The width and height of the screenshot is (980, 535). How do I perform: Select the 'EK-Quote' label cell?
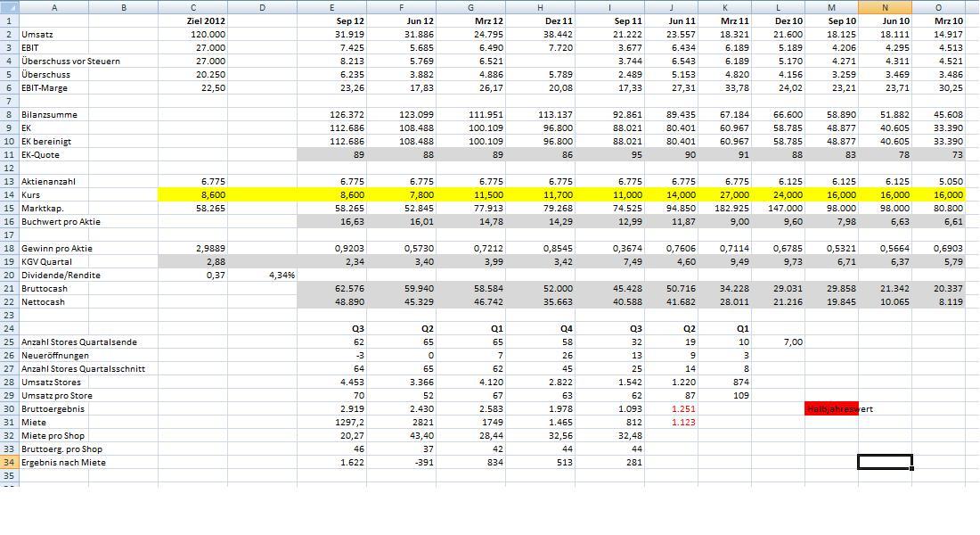tap(53, 154)
